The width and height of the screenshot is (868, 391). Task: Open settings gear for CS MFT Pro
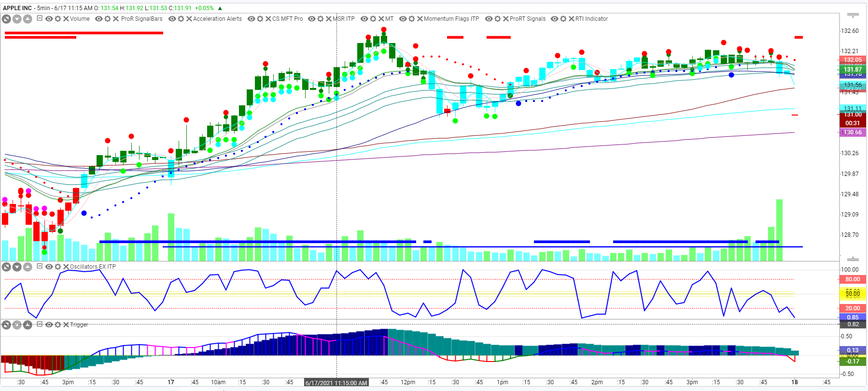click(260, 19)
